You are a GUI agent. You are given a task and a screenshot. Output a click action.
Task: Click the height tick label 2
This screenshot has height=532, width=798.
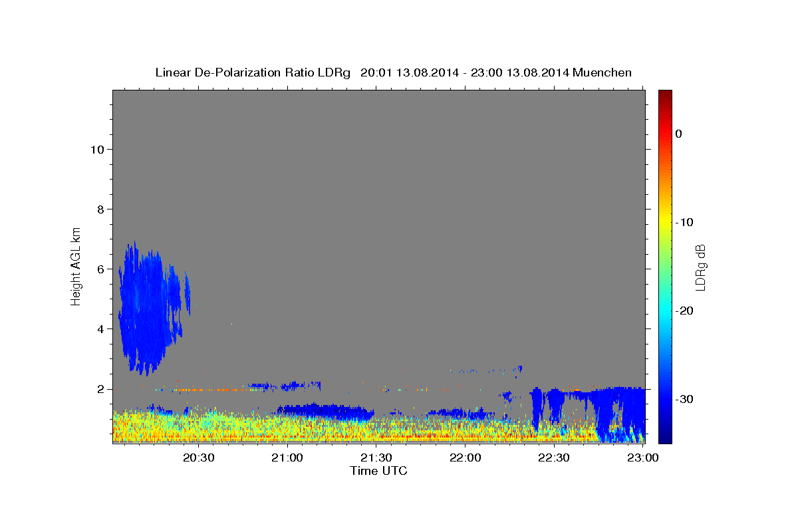click(x=100, y=389)
